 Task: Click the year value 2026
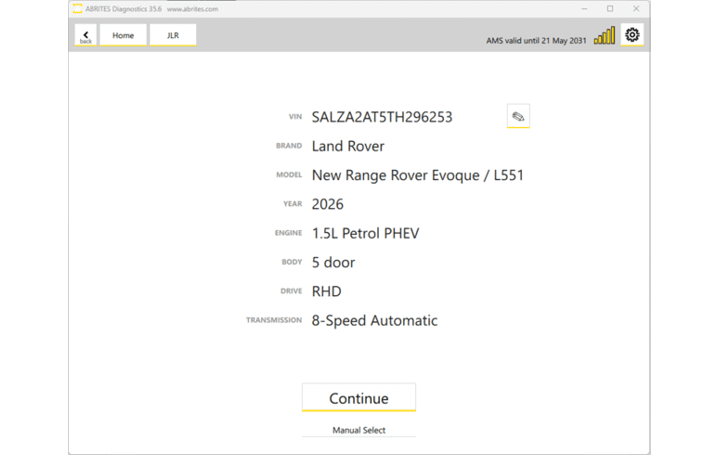click(327, 204)
